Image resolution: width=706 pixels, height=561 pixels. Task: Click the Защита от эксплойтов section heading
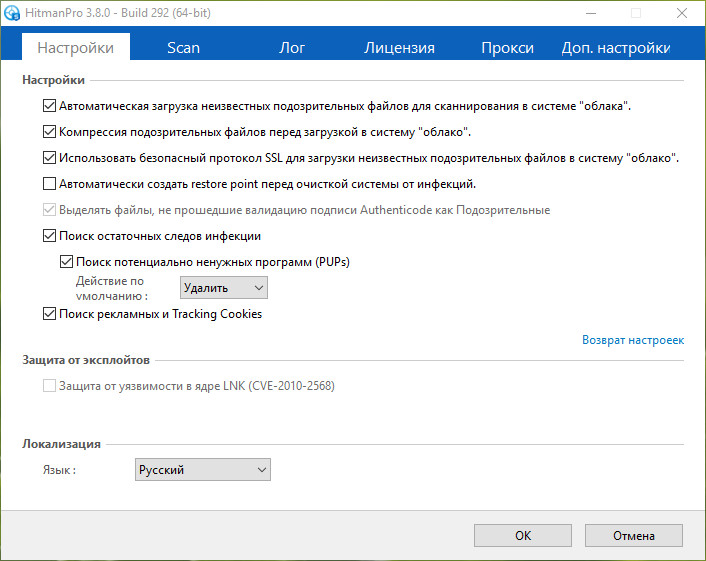[86, 360]
